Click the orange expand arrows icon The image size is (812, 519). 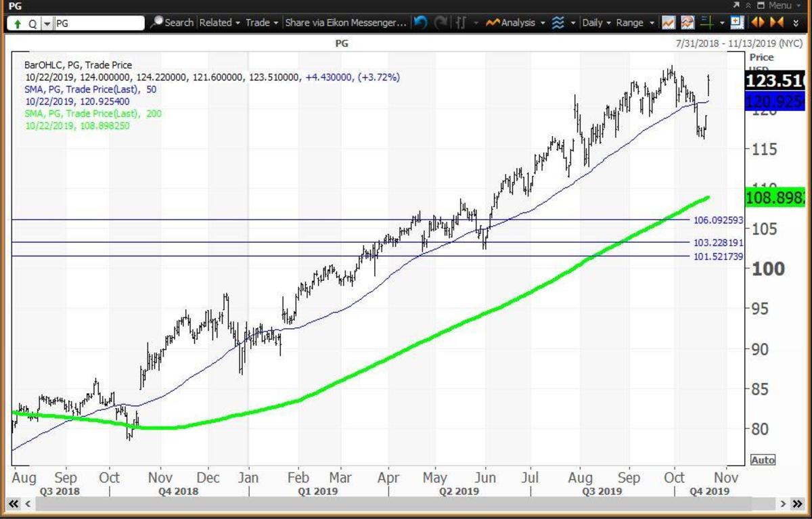point(758,22)
